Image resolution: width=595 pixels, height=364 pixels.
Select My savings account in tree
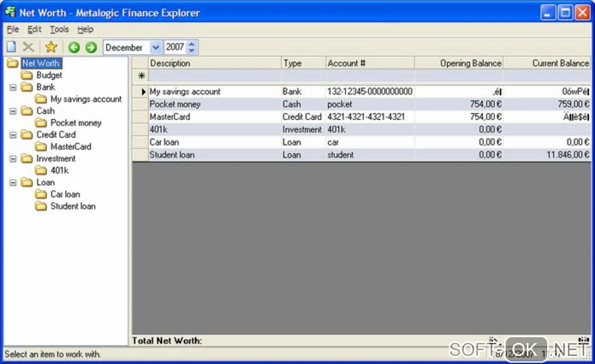pos(86,99)
